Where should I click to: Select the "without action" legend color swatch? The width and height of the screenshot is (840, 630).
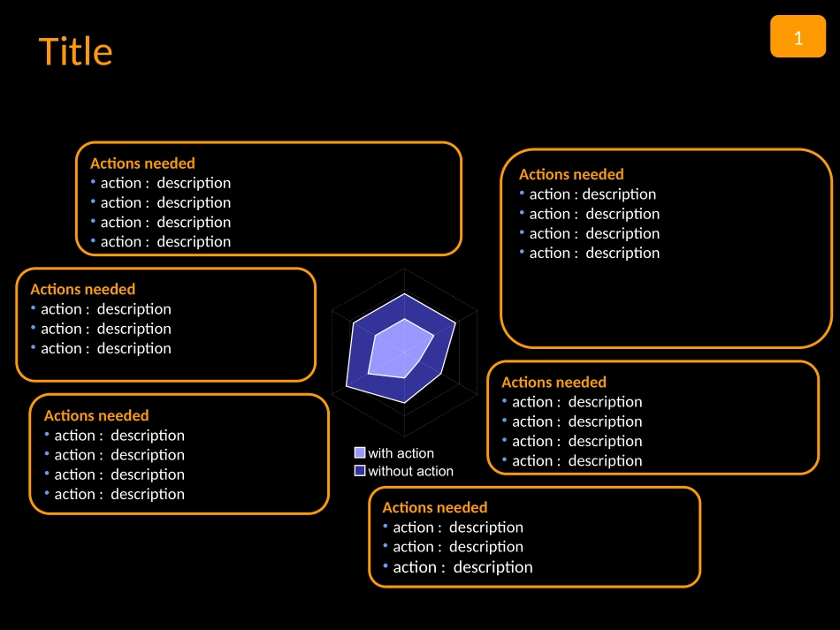[360, 470]
